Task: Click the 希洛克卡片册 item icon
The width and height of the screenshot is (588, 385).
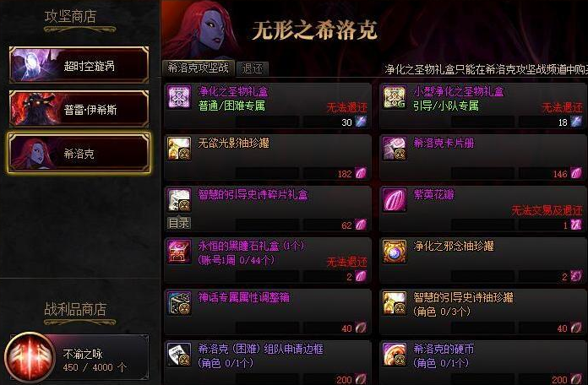Action: click(395, 149)
